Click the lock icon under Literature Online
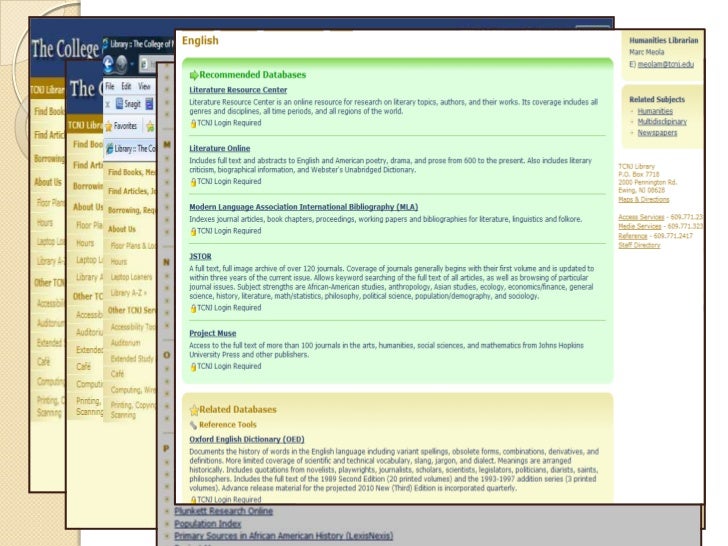 tap(193, 182)
